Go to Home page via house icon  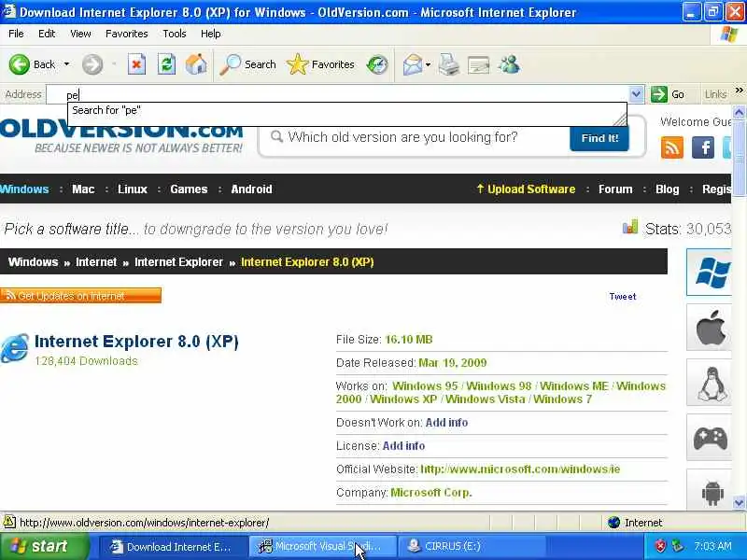(x=196, y=64)
